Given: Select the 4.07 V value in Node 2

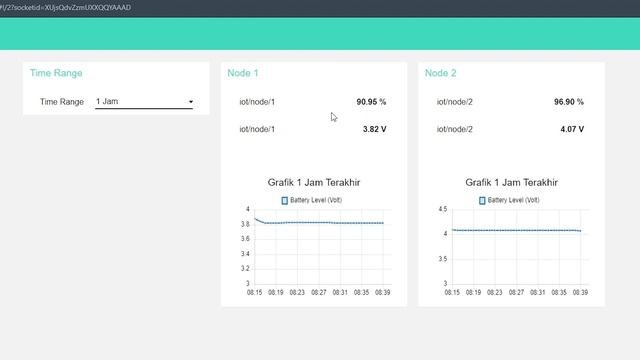Looking at the screenshot, I should [572, 129].
